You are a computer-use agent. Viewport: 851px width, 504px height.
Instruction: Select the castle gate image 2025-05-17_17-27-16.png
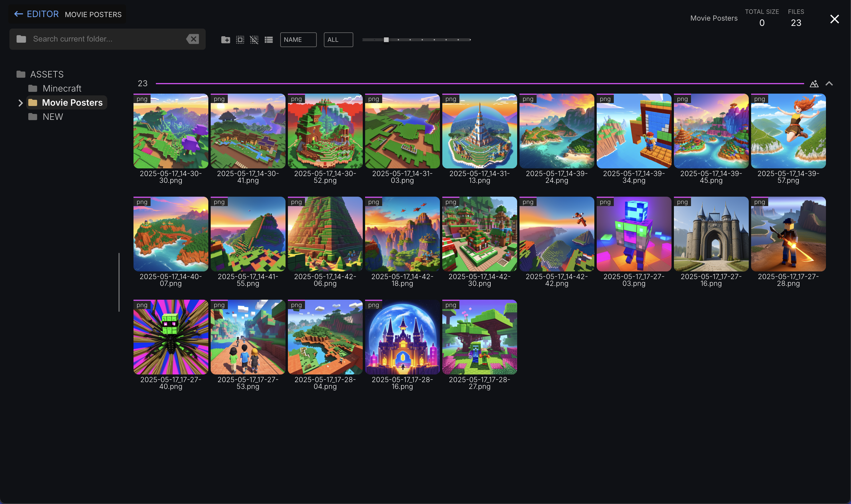711,234
